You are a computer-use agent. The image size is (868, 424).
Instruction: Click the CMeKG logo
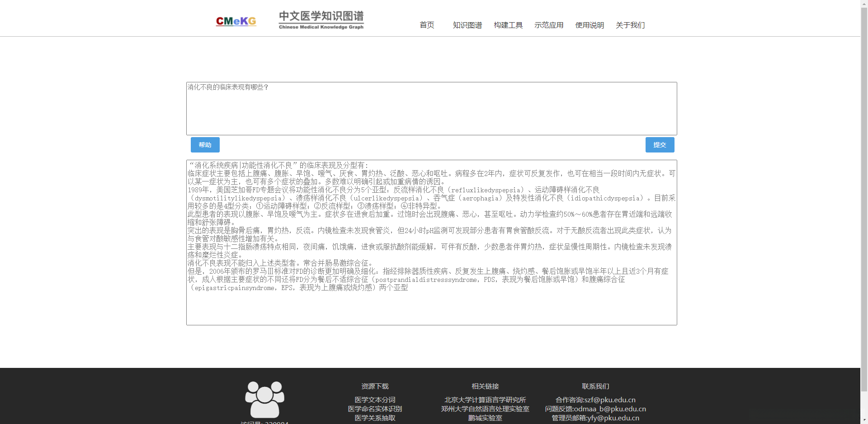[x=236, y=21]
